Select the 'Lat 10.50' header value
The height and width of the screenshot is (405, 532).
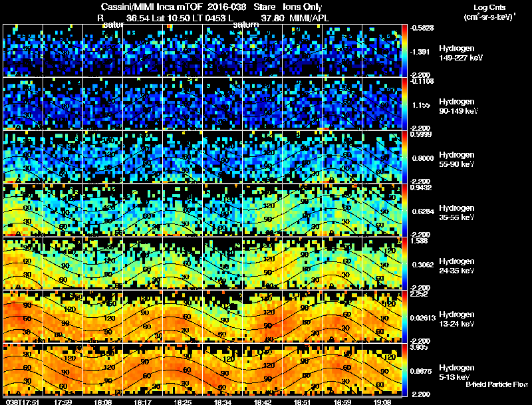tap(168, 19)
